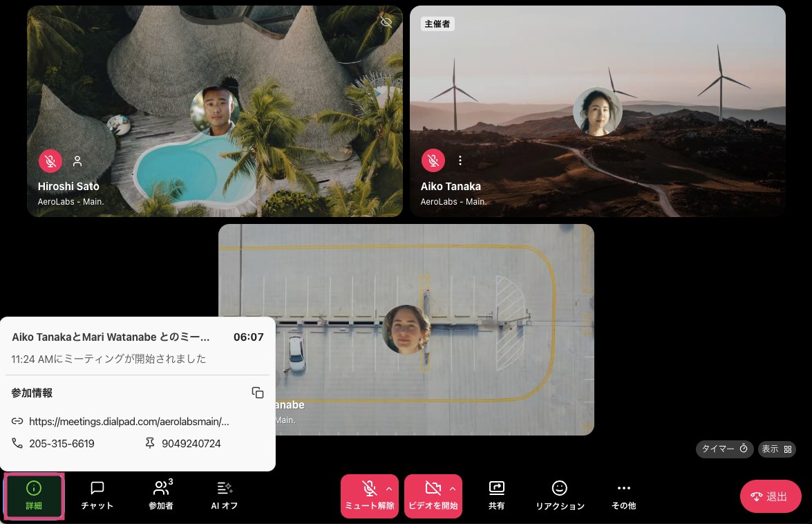Open the participants list
This screenshot has height=524, width=812.
click(x=161, y=496)
